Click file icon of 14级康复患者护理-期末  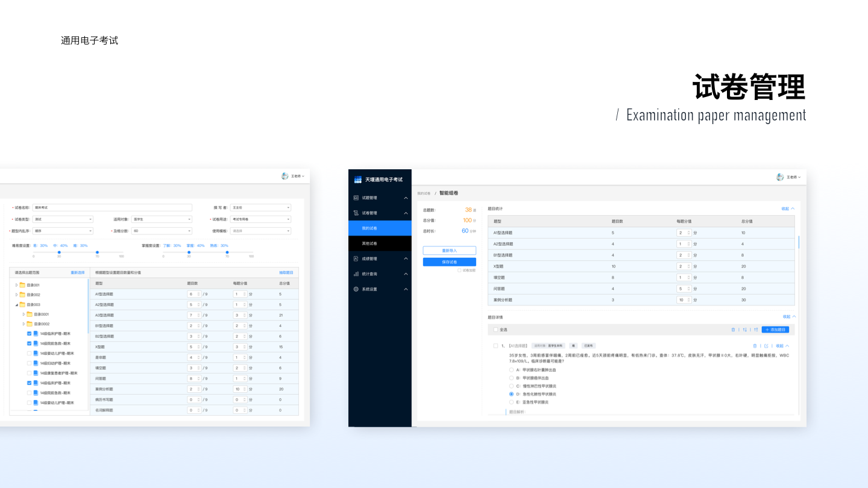click(x=36, y=373)
